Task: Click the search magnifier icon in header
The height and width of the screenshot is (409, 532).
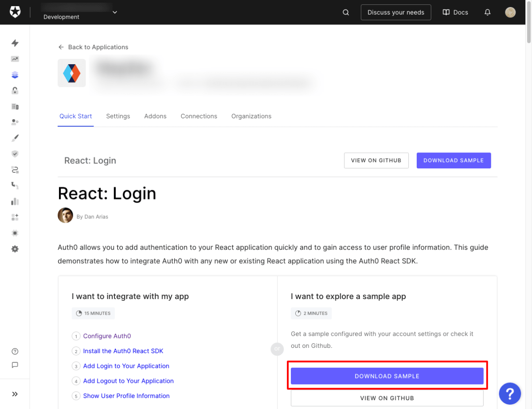Action: point(346,12)
